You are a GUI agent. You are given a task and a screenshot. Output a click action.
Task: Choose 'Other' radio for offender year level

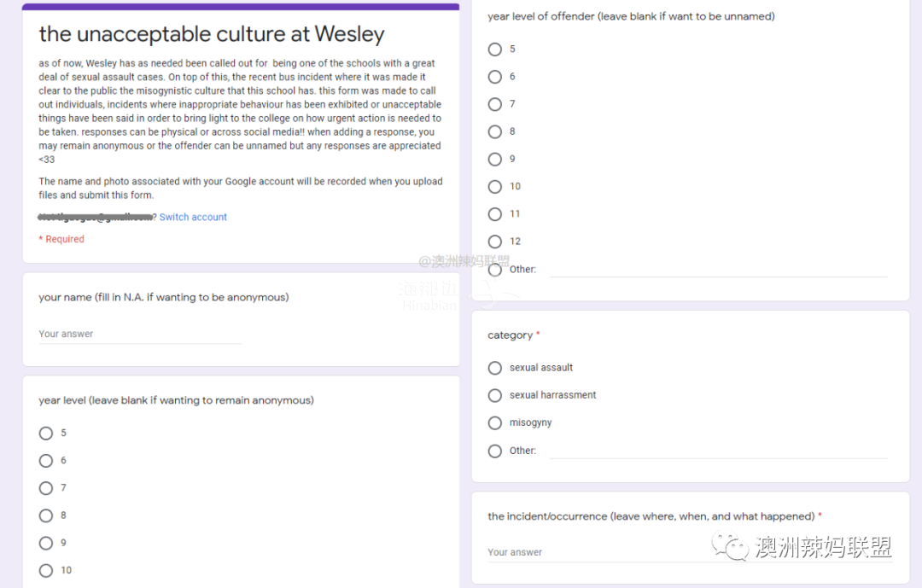(495, 269)
